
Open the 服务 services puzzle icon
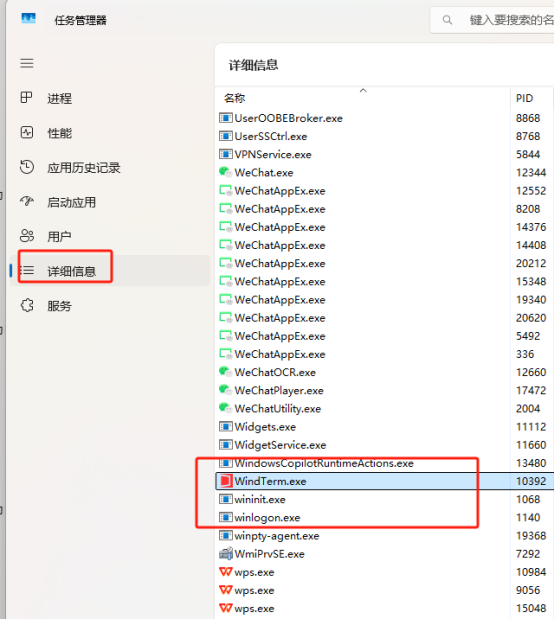(x=26, y=305)
